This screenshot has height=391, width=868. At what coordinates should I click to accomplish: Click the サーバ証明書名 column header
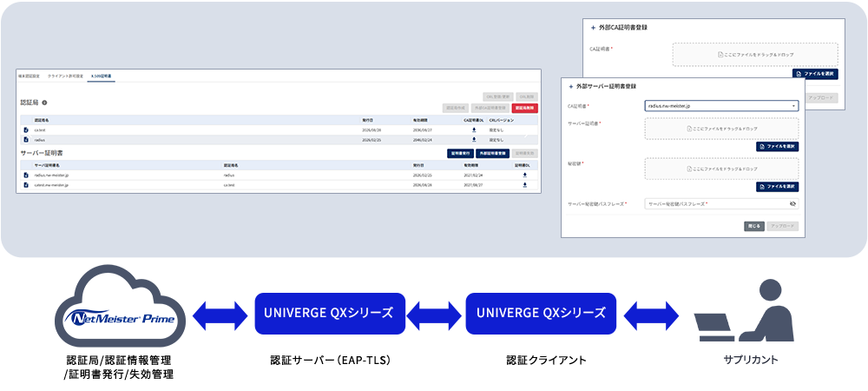point(46,165)
